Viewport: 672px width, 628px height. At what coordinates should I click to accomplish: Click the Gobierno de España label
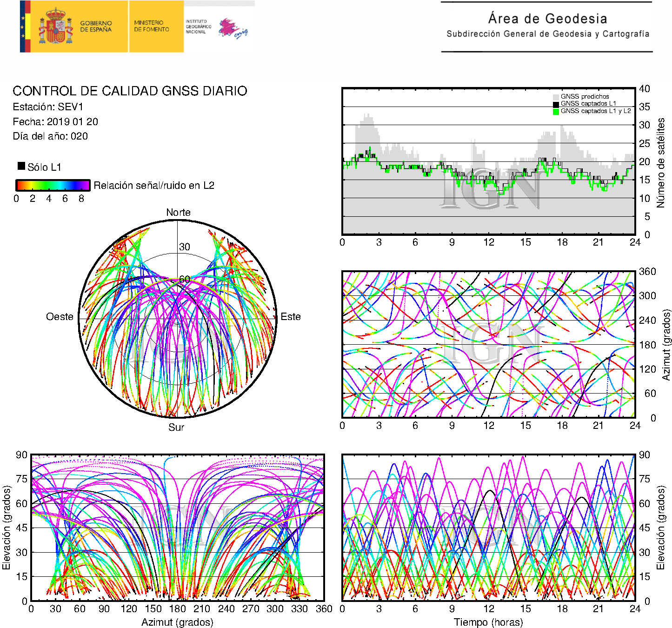click(x=96, y=27)
